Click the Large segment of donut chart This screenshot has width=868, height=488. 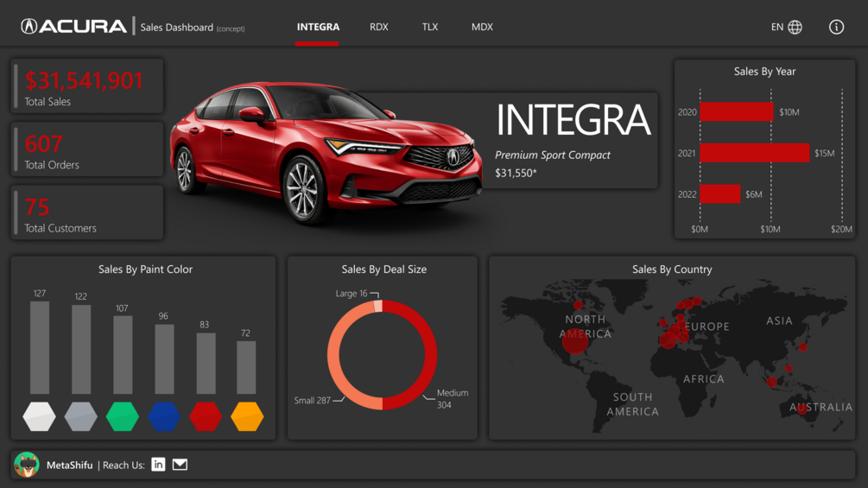point(378,306)
